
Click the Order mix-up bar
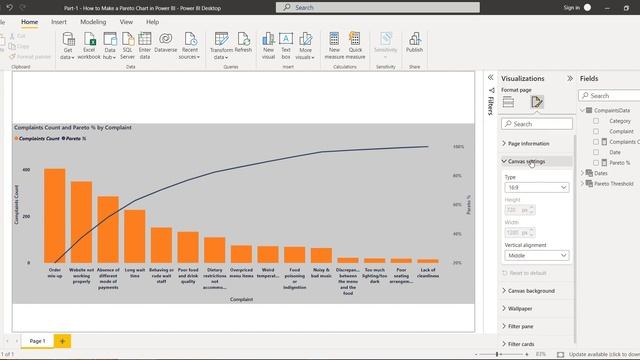pos(55,216)
